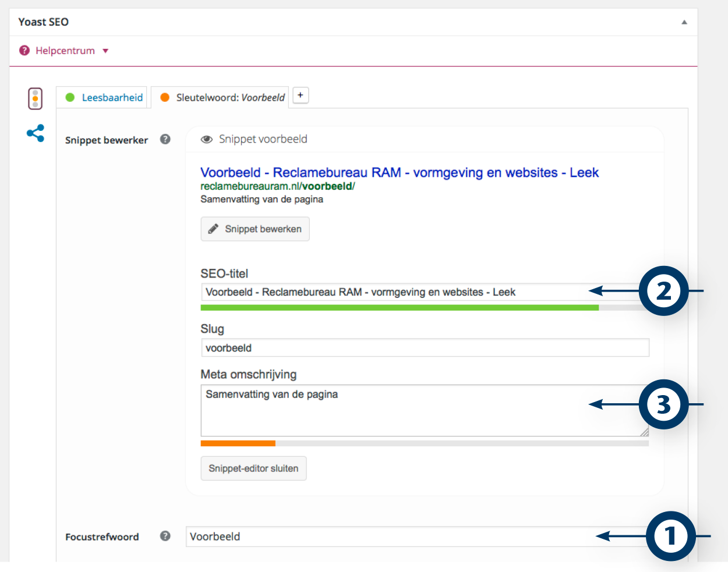This screenshot has height=572, width=728.
Task: Click the eye icon beside Snippet voorbeeld
Action: (x=206, y=140)
